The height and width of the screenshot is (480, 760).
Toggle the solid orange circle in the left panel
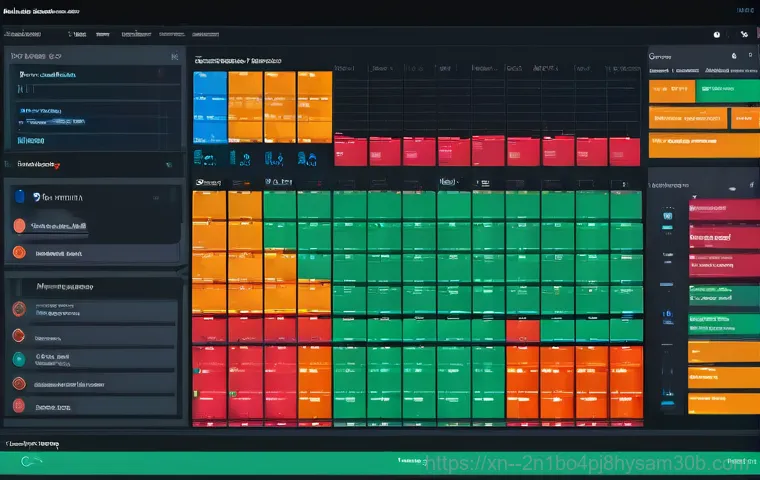19,226
